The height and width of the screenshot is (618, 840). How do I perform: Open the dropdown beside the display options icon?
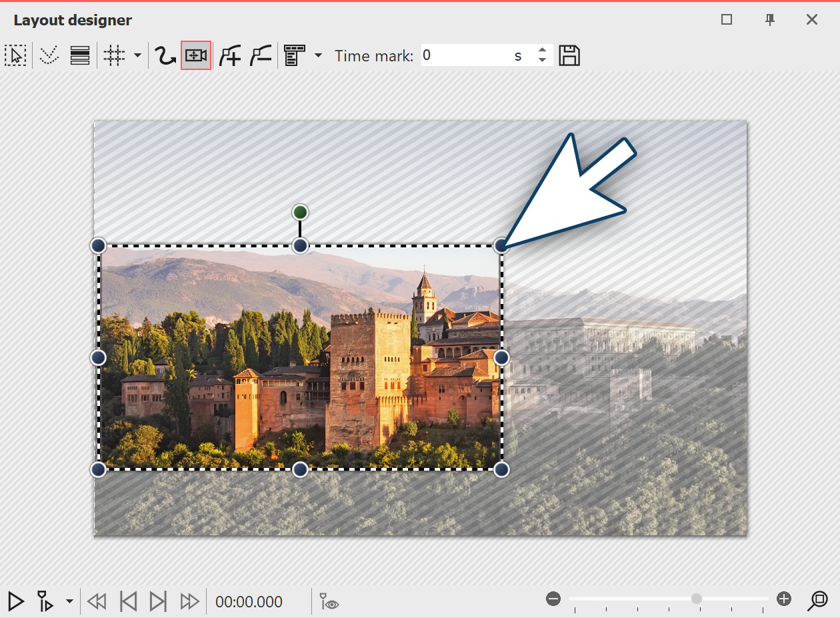point(318,55)
